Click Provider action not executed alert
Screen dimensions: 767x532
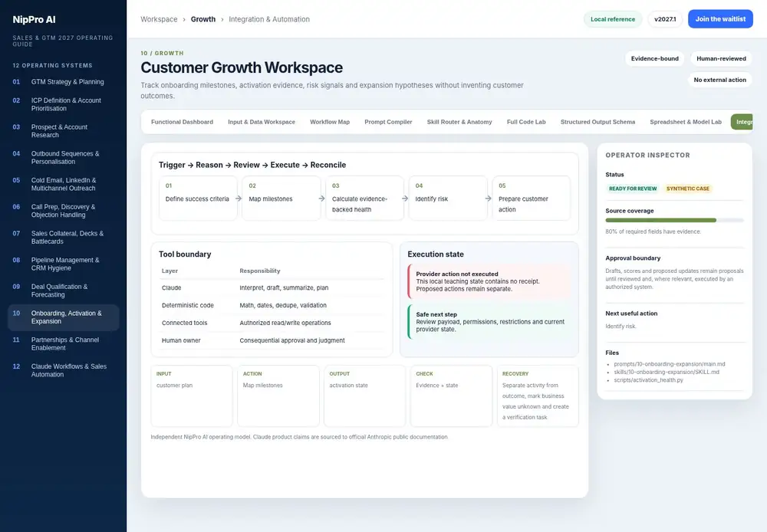tap(489, 281)
